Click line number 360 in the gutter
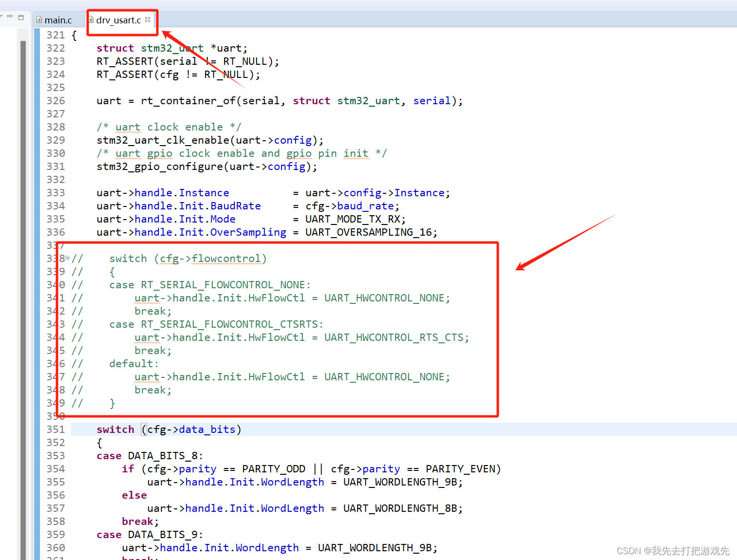The height and width of the screenshot is (560, 737). [56, 548]
